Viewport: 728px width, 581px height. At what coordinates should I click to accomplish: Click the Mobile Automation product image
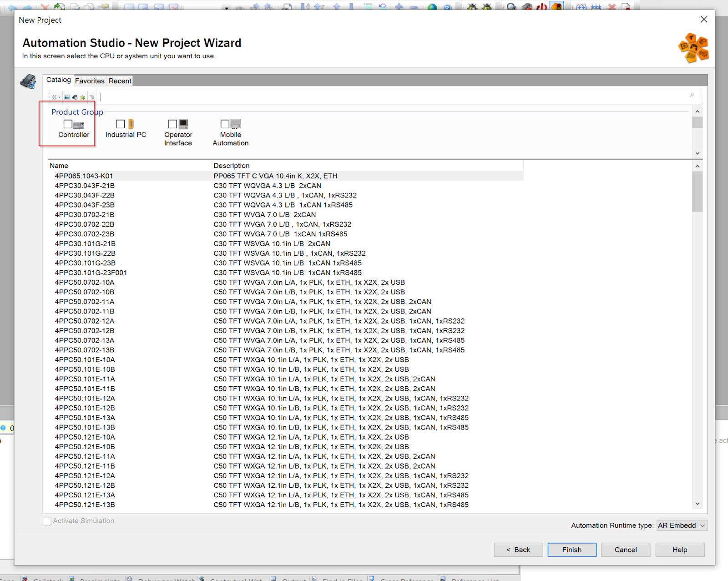pyautogui.click(x=236, y=124)
